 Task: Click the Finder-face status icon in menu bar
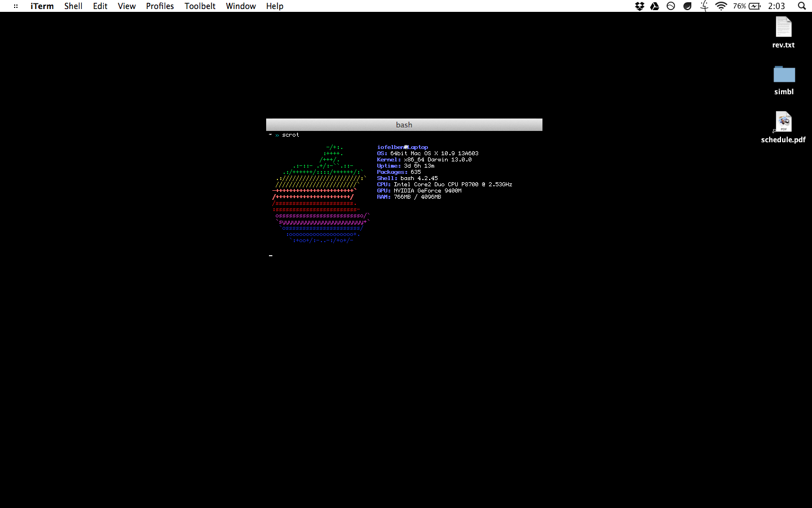click(x=704, y=6)
